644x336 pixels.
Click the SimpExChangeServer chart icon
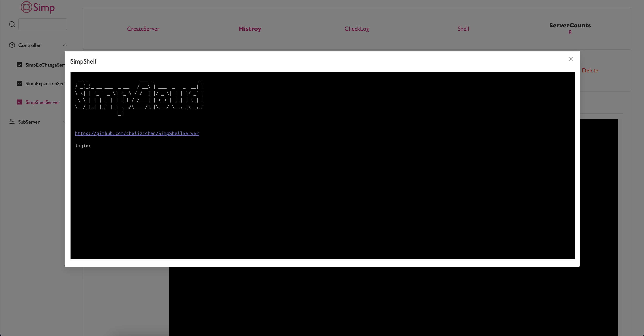point(19,65)
